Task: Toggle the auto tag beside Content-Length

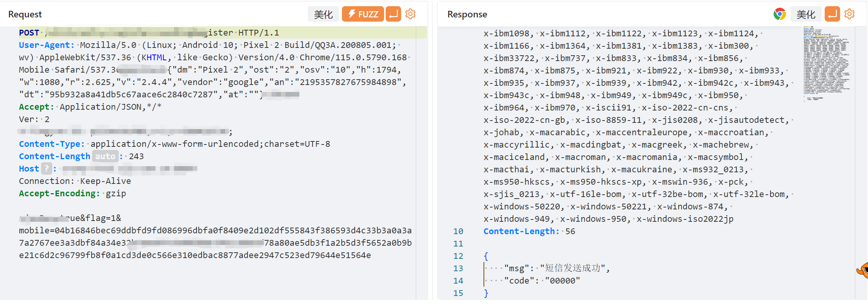Action: 105,156
